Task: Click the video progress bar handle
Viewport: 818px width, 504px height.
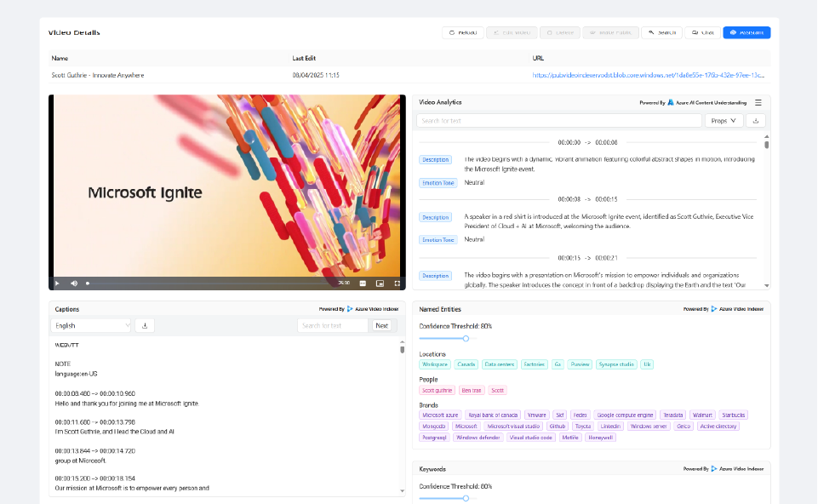Action: (88, 283)
